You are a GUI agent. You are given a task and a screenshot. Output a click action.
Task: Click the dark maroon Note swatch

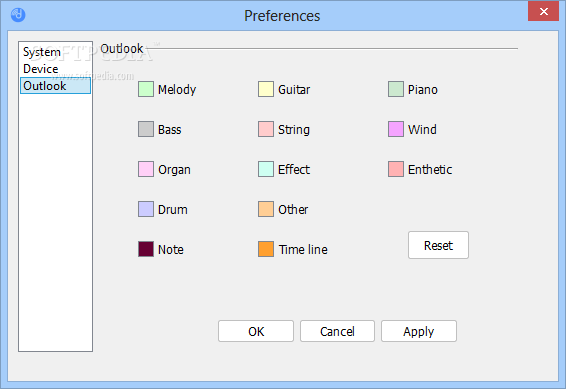click(146, 249)
